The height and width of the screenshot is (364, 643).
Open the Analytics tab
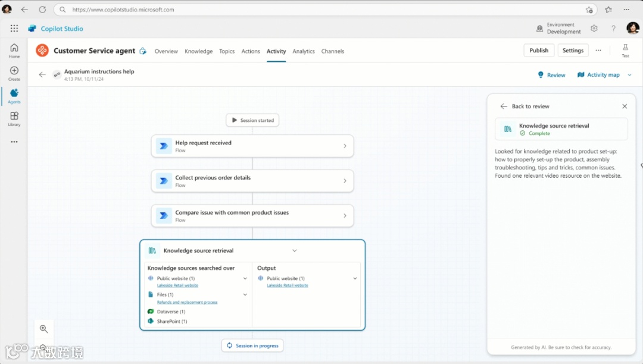pos(304,51)
